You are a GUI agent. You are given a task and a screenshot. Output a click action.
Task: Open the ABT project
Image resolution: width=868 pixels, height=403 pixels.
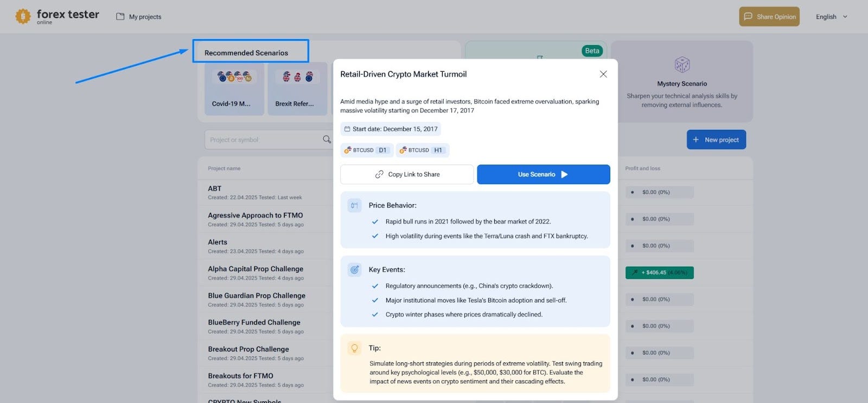214,189
